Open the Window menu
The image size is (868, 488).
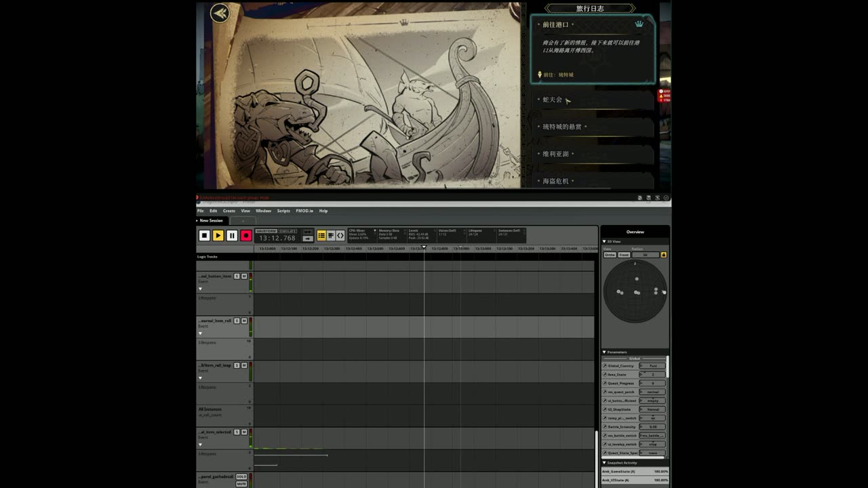pos(263,211)
